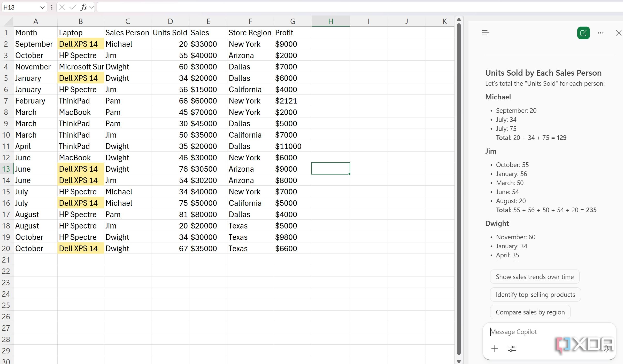This screenshot has height=364, width=623.
Task: Click Michael total line equaling 129
Action: 531,138
